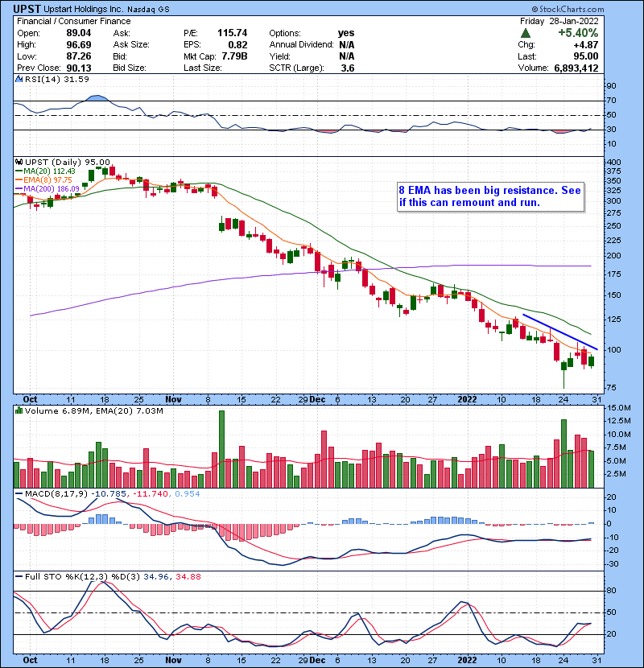Click the 29 Dec label on bottom date axis

pos(312,660)
